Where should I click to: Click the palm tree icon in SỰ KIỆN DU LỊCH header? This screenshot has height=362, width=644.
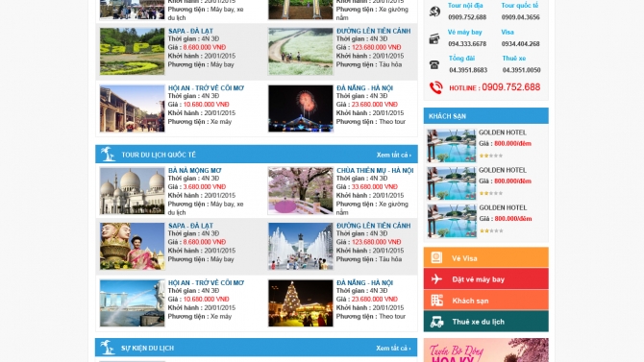pos(108,348)
